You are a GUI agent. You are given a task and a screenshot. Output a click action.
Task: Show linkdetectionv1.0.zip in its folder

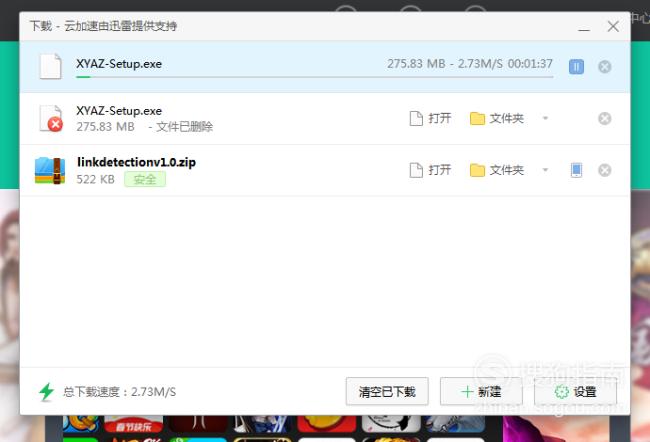pos(497,170)
